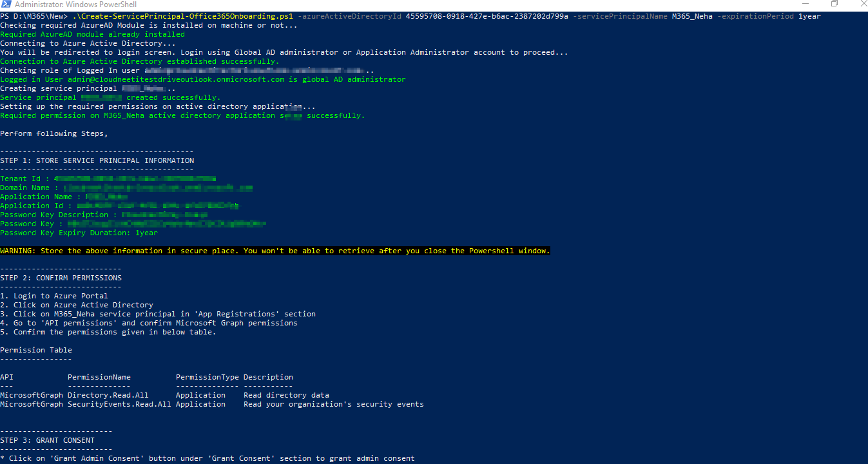Click the 'PermissionType' column header
This screenshot has height=464, width=868.
click(207, 377)
